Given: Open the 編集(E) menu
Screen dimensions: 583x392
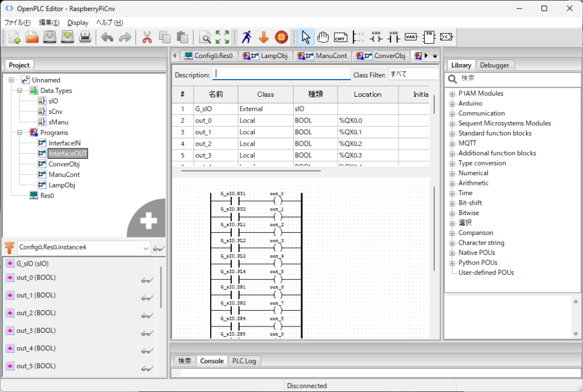Looking at the screenshot, I should [x=49, y=23].
